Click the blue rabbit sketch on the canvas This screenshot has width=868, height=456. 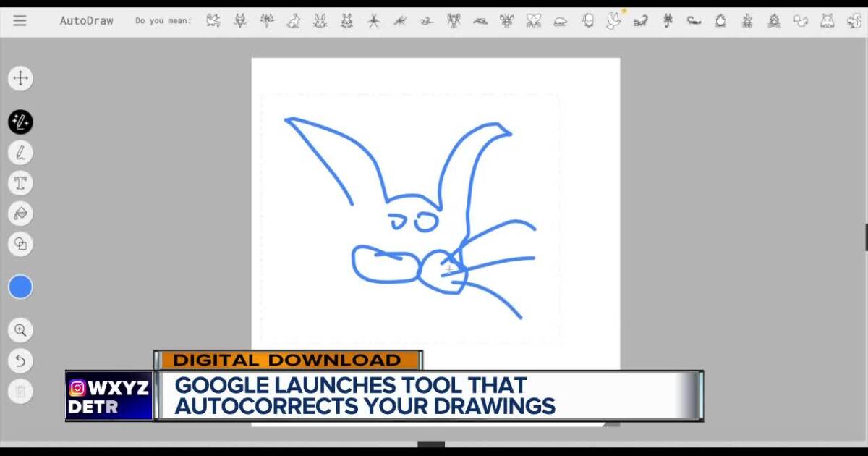coord(409,217)
